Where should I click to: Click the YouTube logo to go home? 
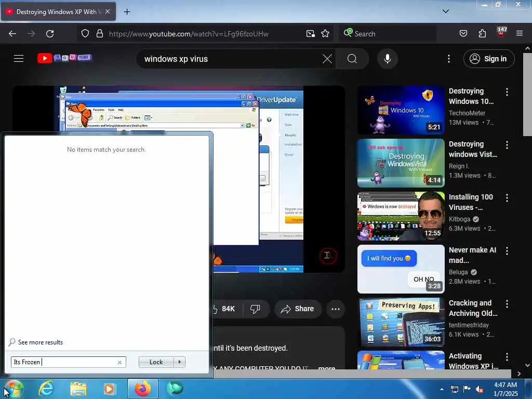tap(64, 58)
